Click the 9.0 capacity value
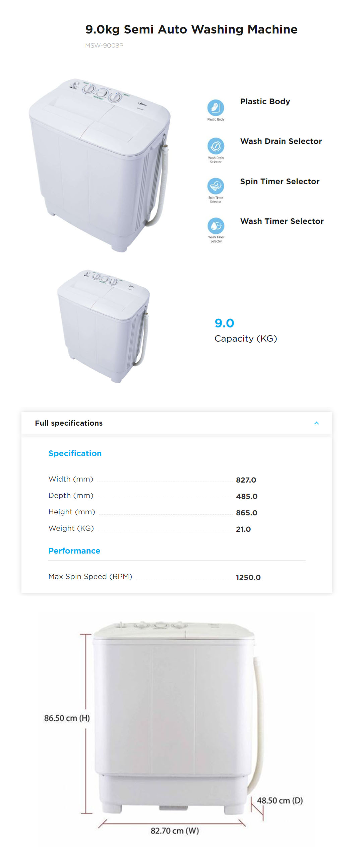 224,323
